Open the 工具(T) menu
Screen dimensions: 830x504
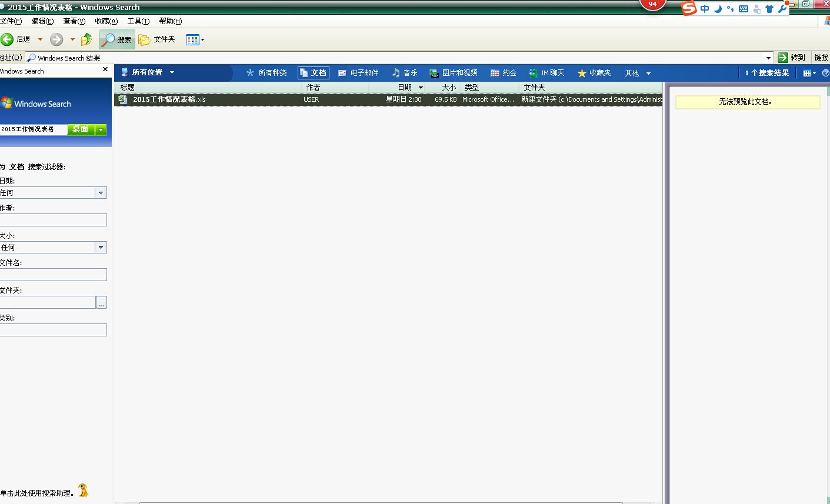(x=139, y=21)
